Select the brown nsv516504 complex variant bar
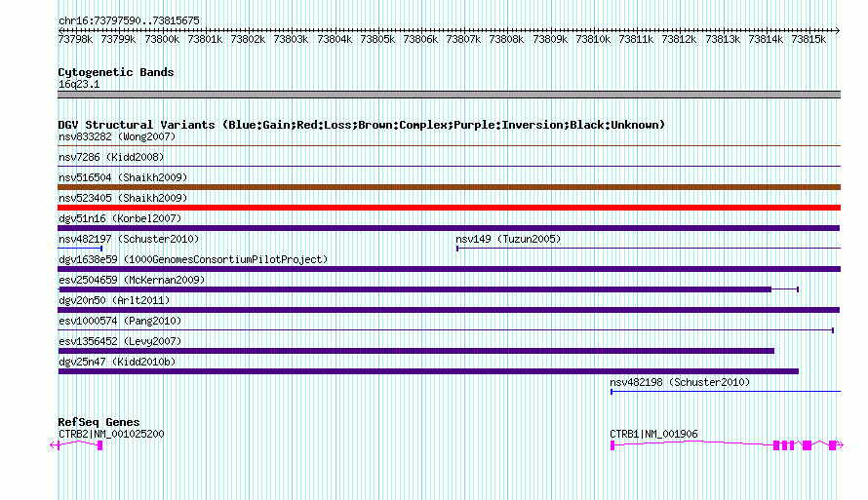This screenshot has width=868, height=500. (x=449, y=187)
